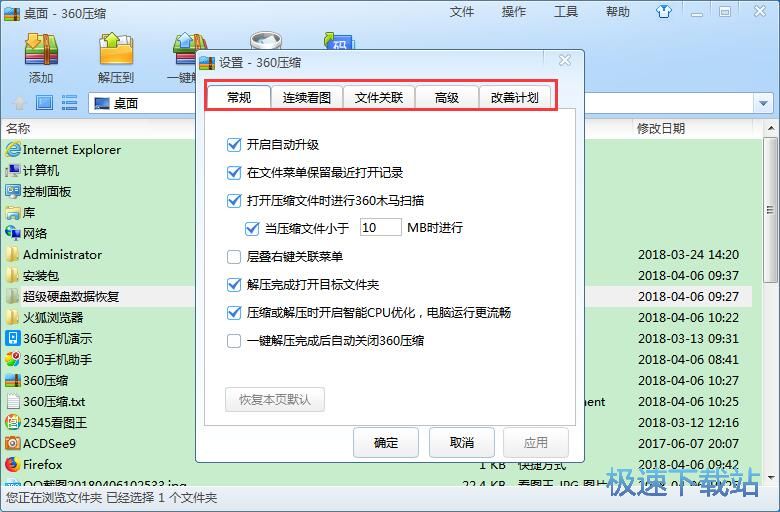Toggle 打开压缩文件时进行360木马扫描 checkbox
The height and width of the screenshot is (512, 780).
[x=234, y=201]
